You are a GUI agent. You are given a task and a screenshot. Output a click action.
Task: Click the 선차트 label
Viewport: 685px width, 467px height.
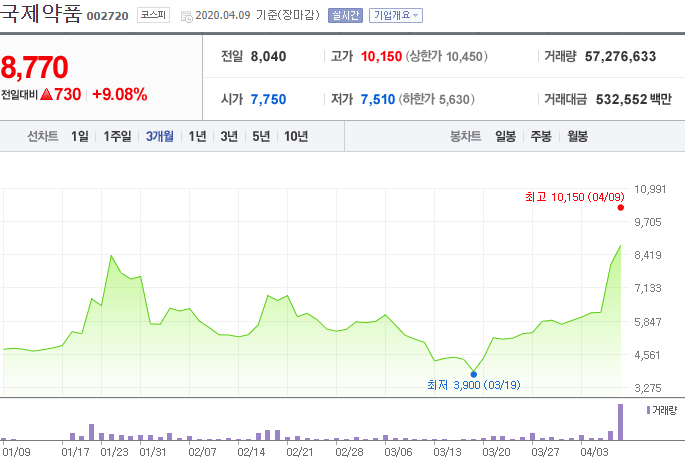(x=42, y=136)
